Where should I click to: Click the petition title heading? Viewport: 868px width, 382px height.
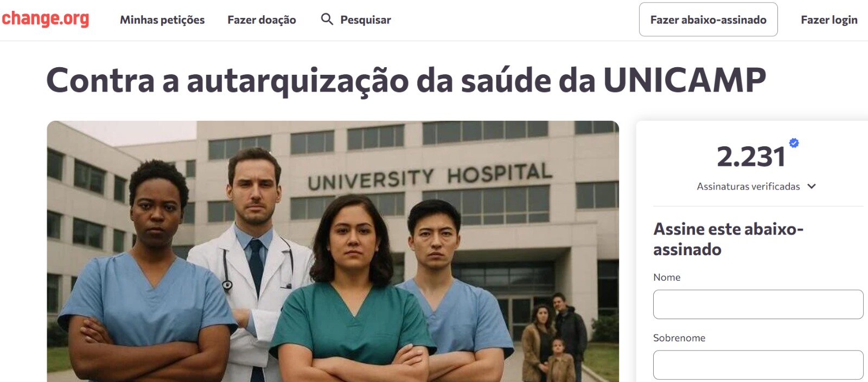point(406,80)
